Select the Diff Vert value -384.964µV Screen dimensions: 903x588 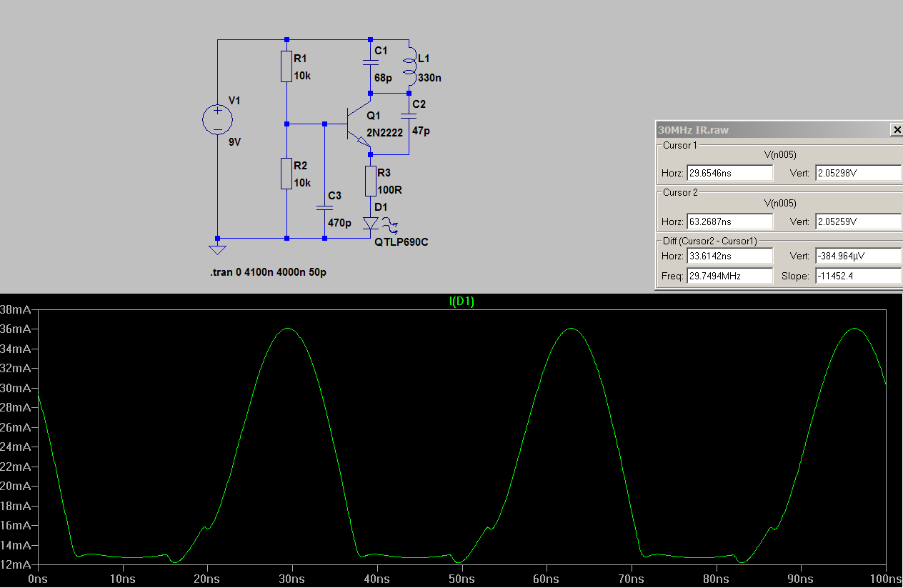[858, 256]
